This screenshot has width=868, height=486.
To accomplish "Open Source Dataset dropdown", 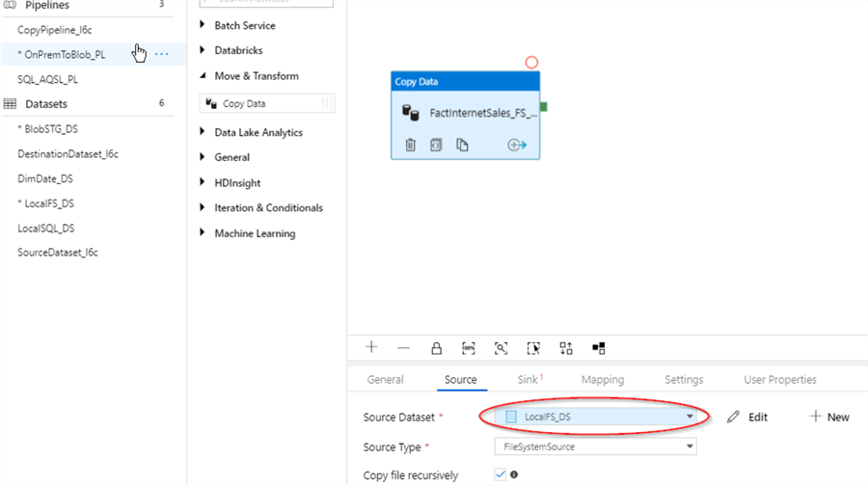I will click(595, 417).
